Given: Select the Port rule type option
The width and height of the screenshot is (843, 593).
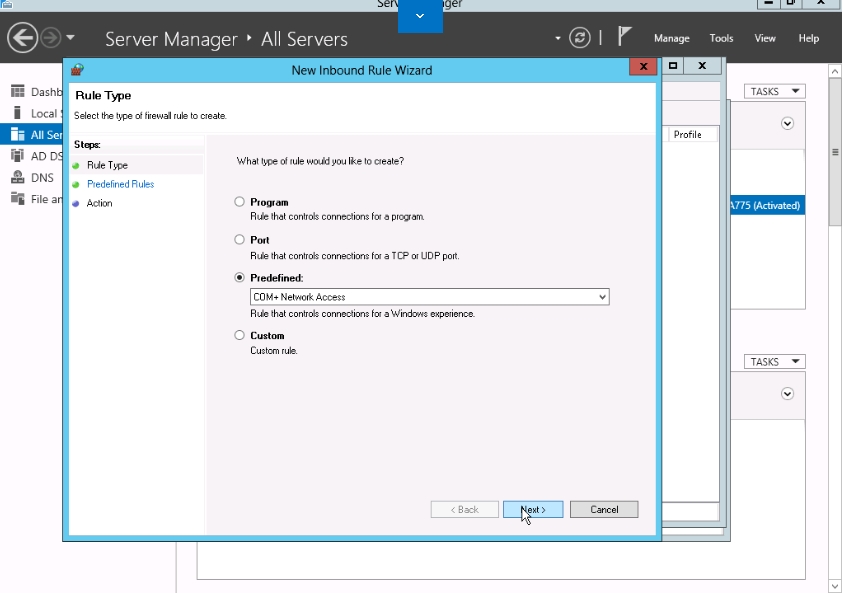Looking at the screenshot, I should coord(239,240).
